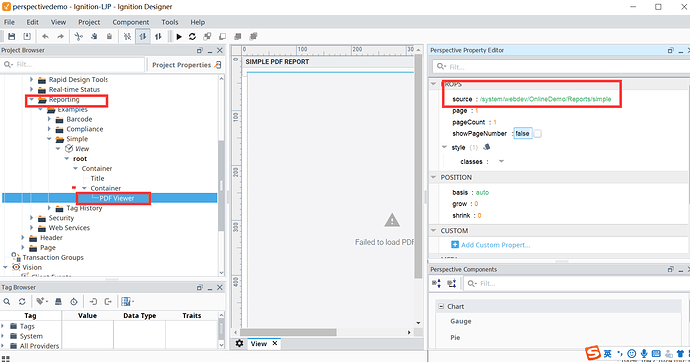
Task: Start preview mode with the play icon
Action: 179,37
